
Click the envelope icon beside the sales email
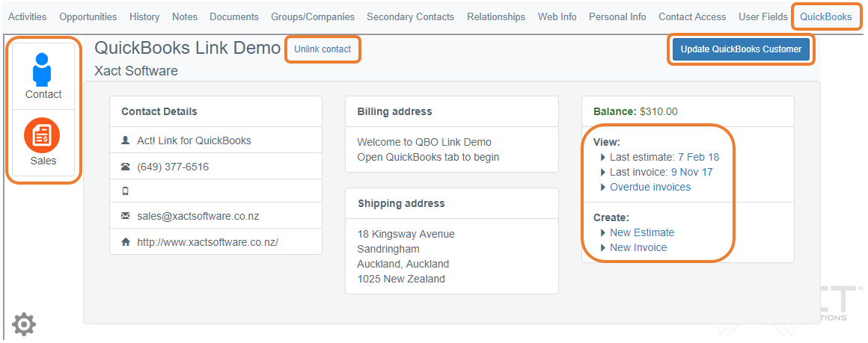[125, 216]
